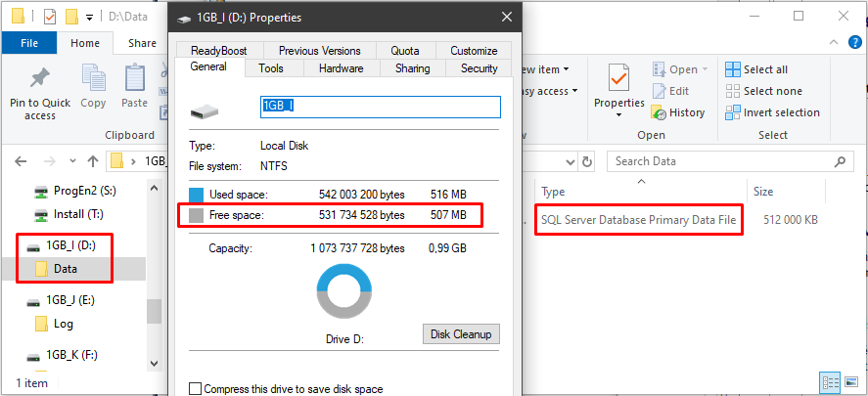
Task: Open the Quick Access Toolbar customize dropdown
Action: (89, 17)
